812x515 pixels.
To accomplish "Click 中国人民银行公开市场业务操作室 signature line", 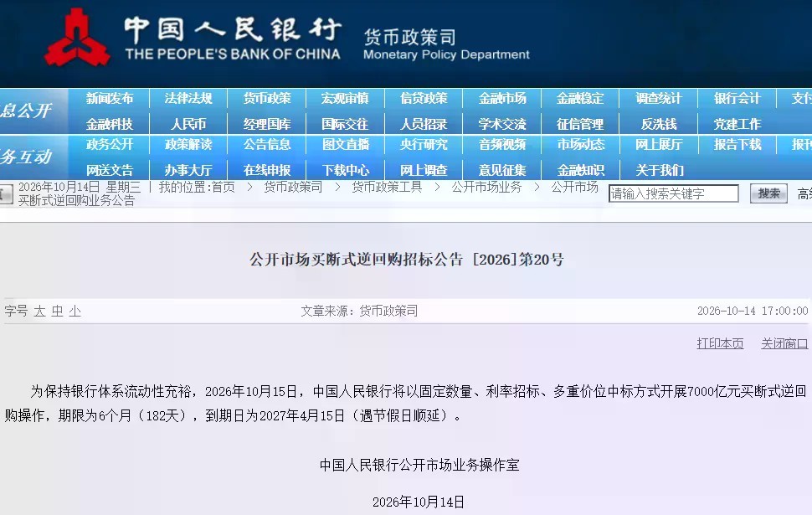I will tap(419, 465).
